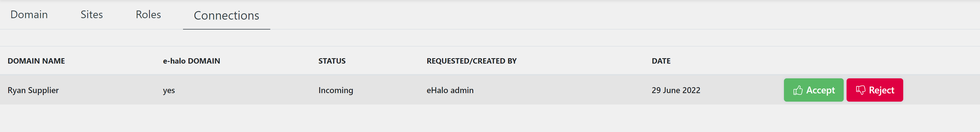Go to the Roles tab
Viewport: 980px width, 132px height.
click(148, 14)
